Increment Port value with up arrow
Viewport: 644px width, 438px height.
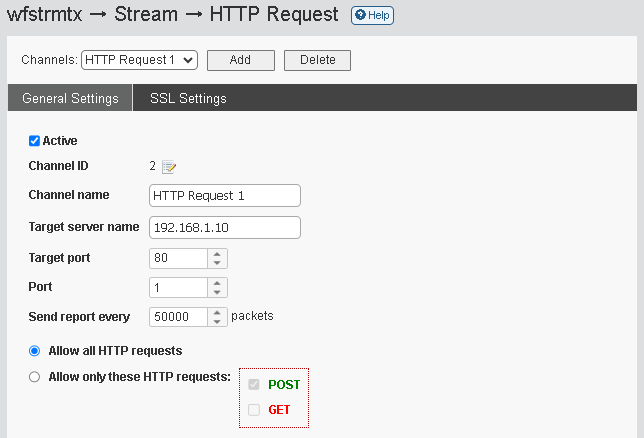click(217, 284)
